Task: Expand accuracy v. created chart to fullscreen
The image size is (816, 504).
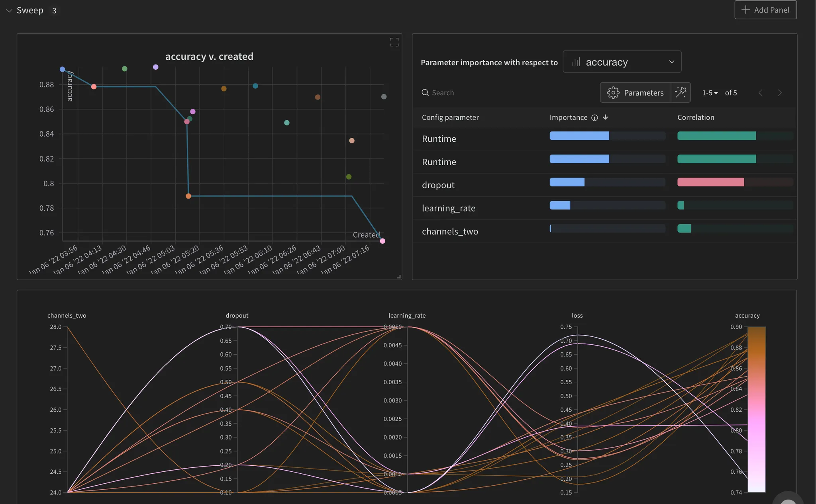Action: pyautogui.click(x=394, y=42)
